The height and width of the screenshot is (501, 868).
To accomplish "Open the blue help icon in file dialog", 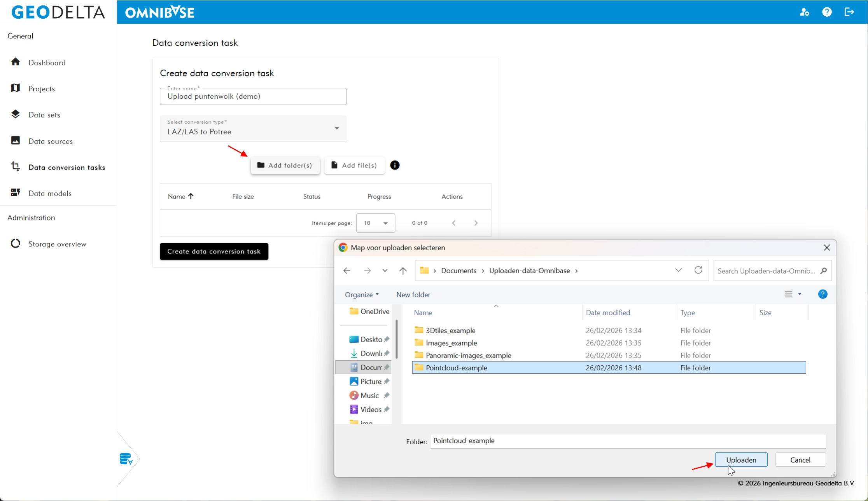I will point(822,294).
